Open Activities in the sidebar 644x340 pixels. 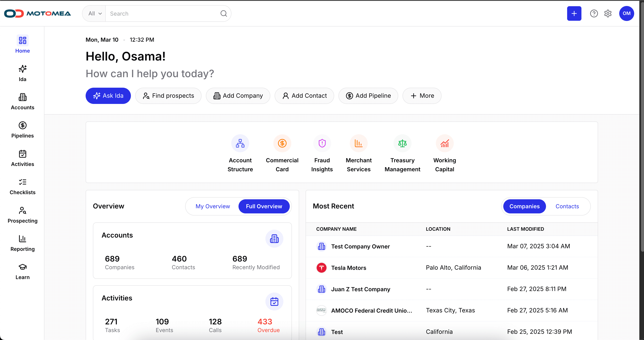(22, 158)
